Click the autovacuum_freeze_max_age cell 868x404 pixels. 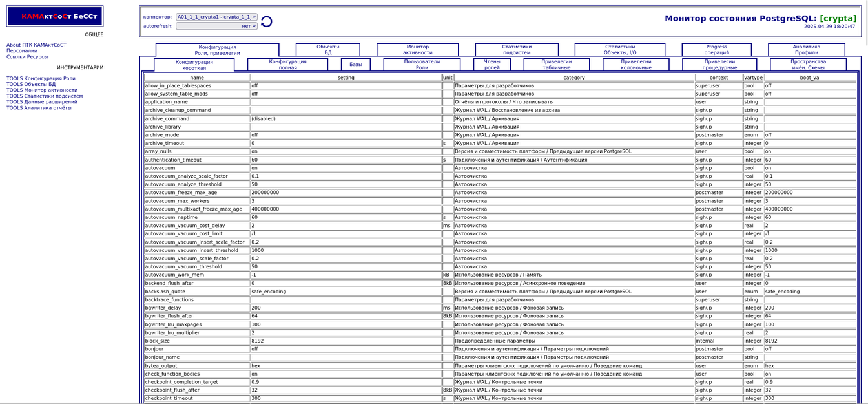coord(197,193)
